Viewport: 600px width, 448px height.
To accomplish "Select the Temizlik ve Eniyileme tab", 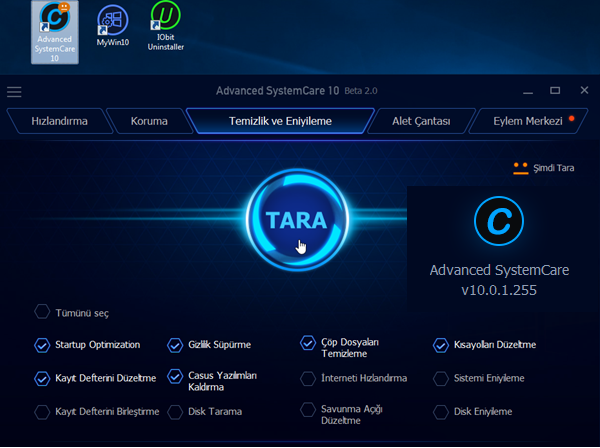I will (x=280, y=121).
